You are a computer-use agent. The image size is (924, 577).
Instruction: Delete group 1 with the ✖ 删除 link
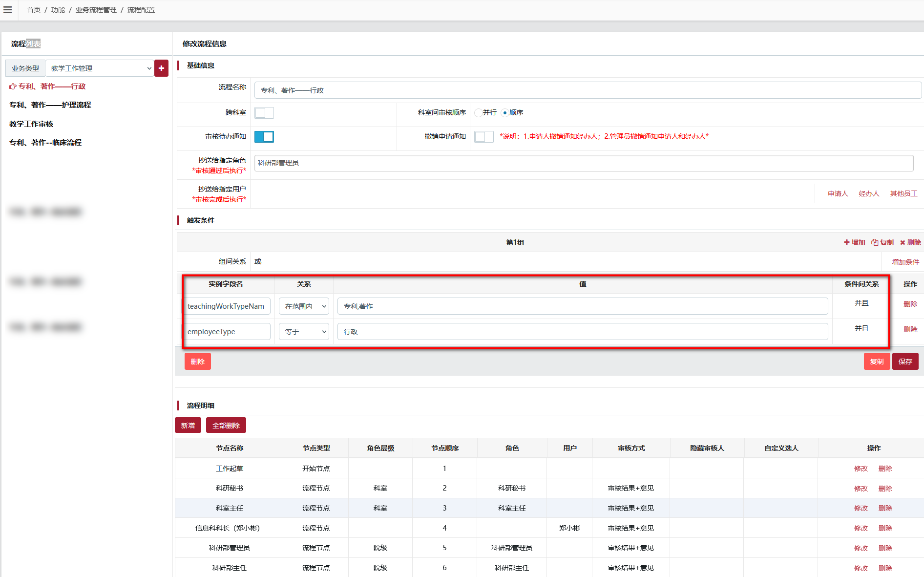coord(910,242)
